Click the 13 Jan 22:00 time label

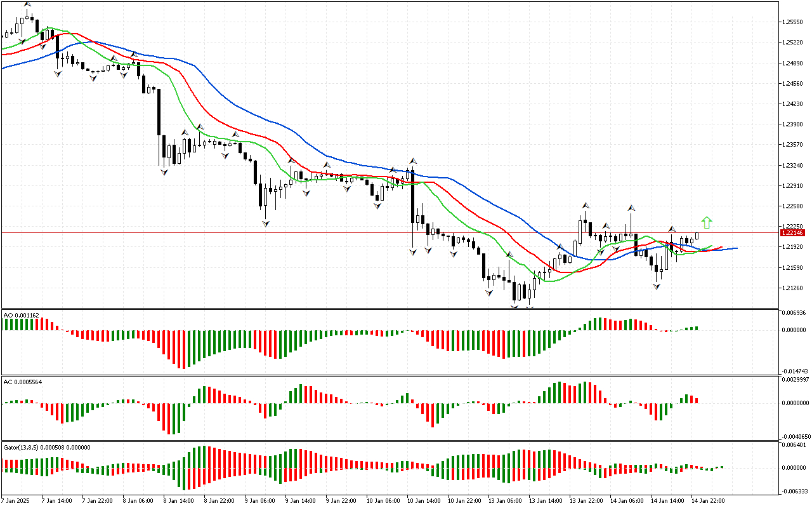(x=586, y=500)
